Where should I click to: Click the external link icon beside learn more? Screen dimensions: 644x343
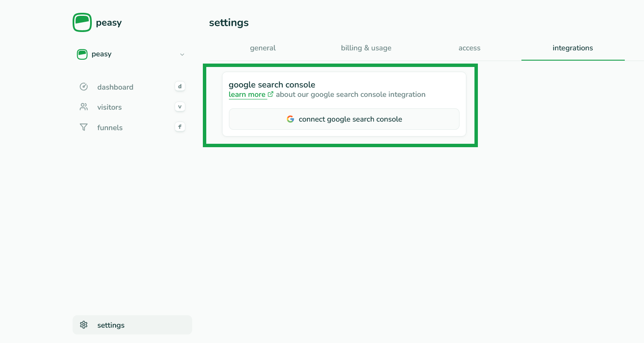[x=270, y=94]
